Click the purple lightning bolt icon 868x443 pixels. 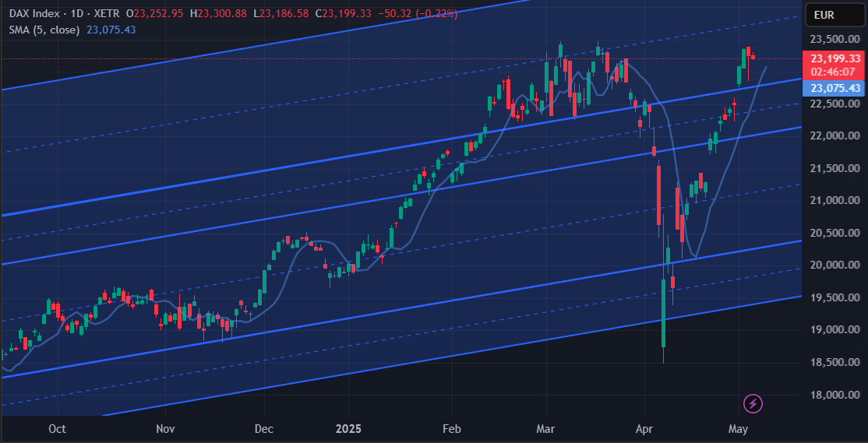click(x=753, y=404)
